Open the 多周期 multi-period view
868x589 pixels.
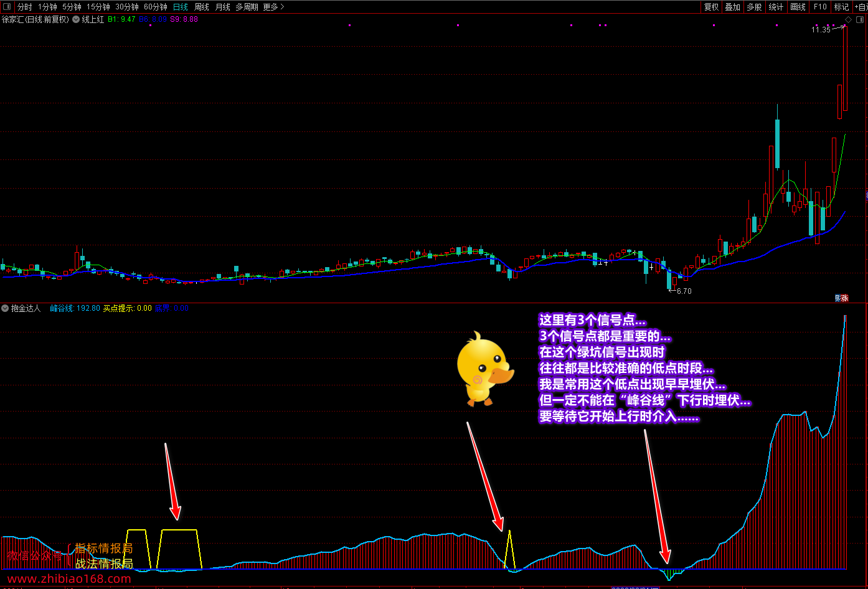(247, 7)
